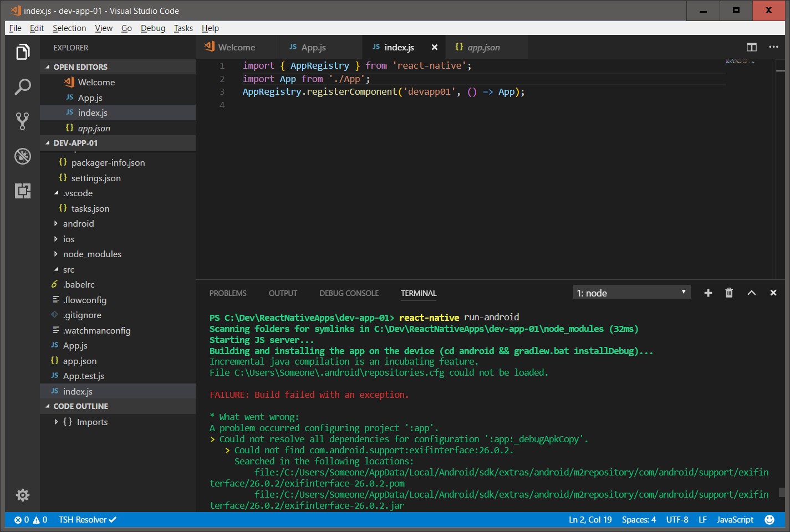Collapse the DEV-APP-01 folder section
The width and height of the screenshot is (790, 532).
coord(118,143)
